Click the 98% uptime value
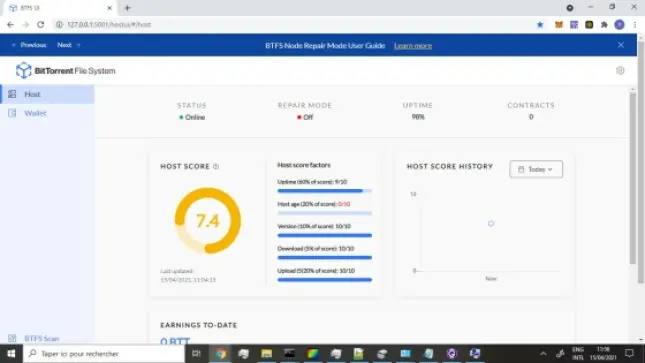This screenshot has height=363, width=645. coord(418,117)
